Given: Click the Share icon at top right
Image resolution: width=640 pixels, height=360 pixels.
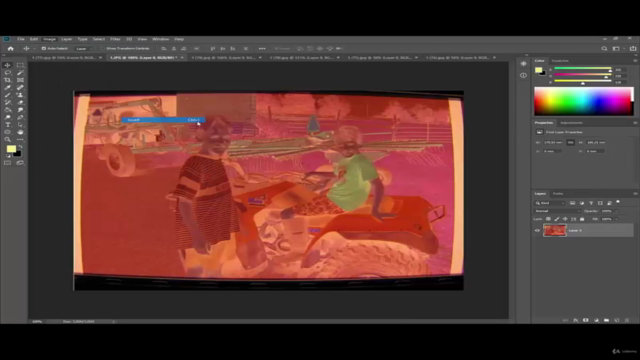Looking at the screenshot, I should [x=633, y=49].
